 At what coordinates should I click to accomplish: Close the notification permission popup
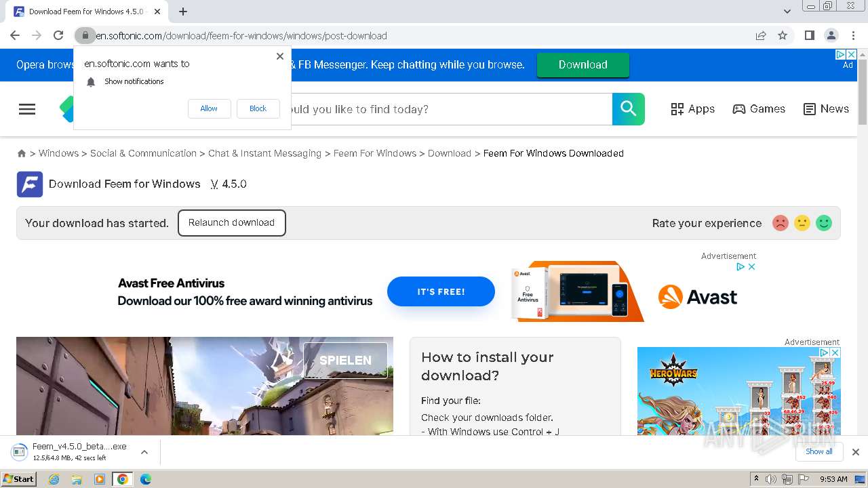[280, 56]
